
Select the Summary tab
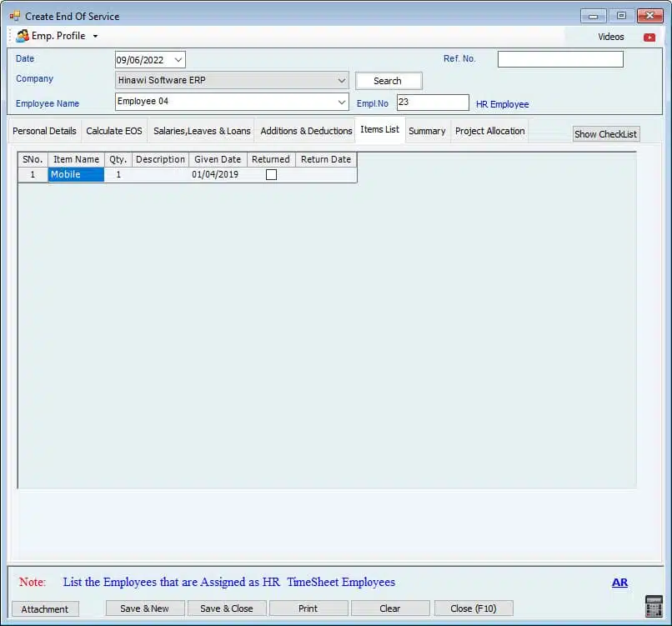tap(427, 131)
